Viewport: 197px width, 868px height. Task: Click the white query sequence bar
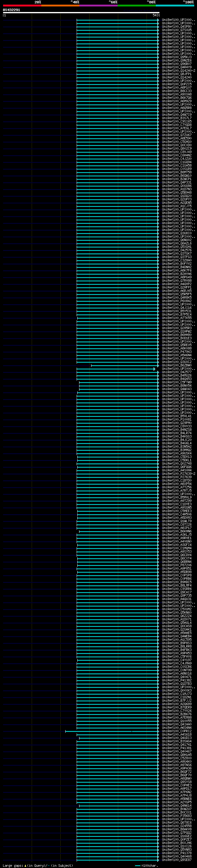pos(81,12)
